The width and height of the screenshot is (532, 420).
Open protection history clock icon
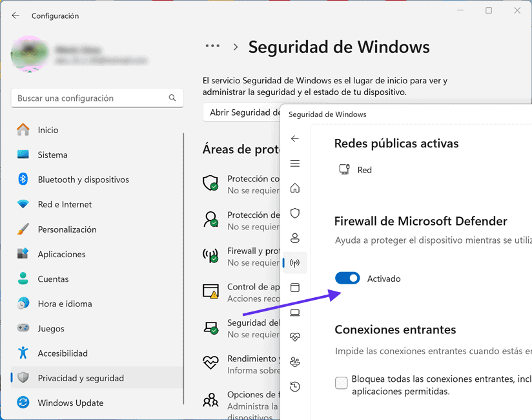pos(295,387)
